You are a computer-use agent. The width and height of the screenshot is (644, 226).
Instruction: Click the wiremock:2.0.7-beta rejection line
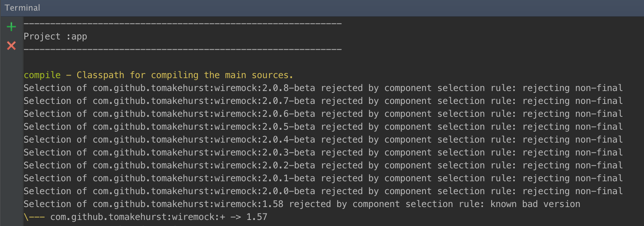(x=323, y=101)
